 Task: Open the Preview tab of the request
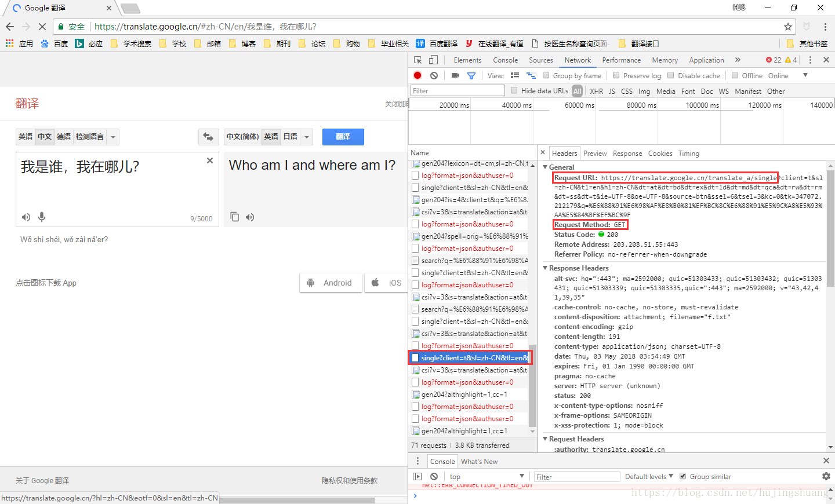595,153
